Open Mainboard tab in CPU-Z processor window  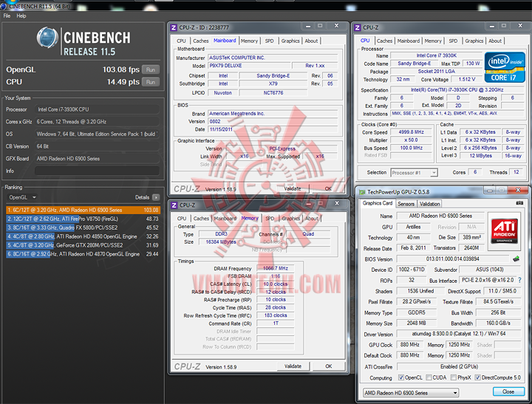[x=409, y=41]
